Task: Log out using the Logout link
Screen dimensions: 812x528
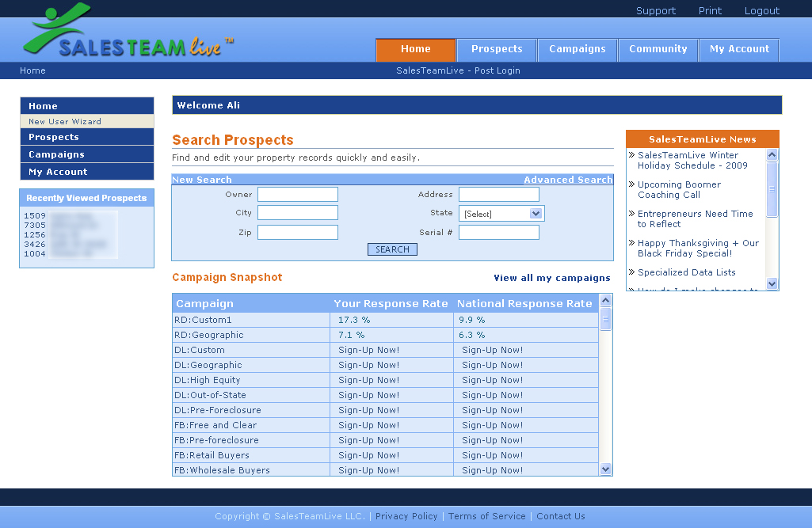Action: coord(761,11)
